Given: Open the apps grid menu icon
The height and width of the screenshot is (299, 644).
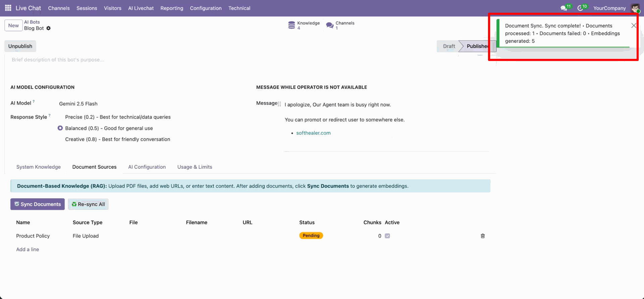Looking at the screenshot, I should 8,8.
